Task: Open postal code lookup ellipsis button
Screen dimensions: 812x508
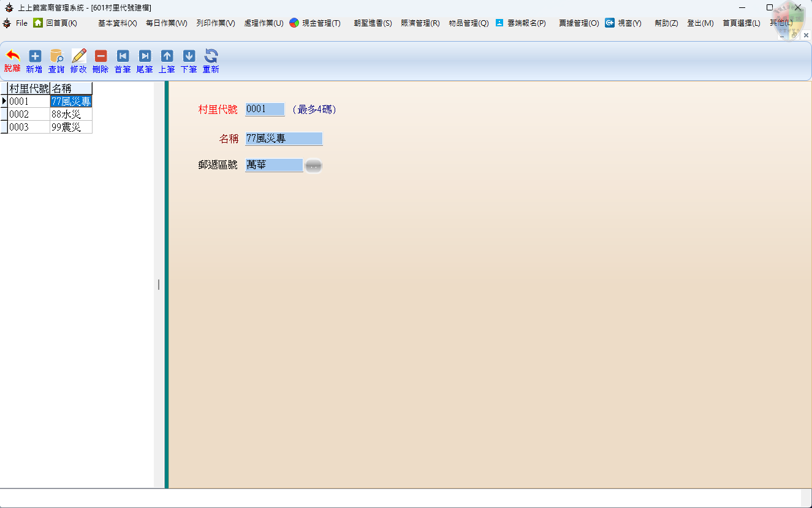Action: [313, 165]
